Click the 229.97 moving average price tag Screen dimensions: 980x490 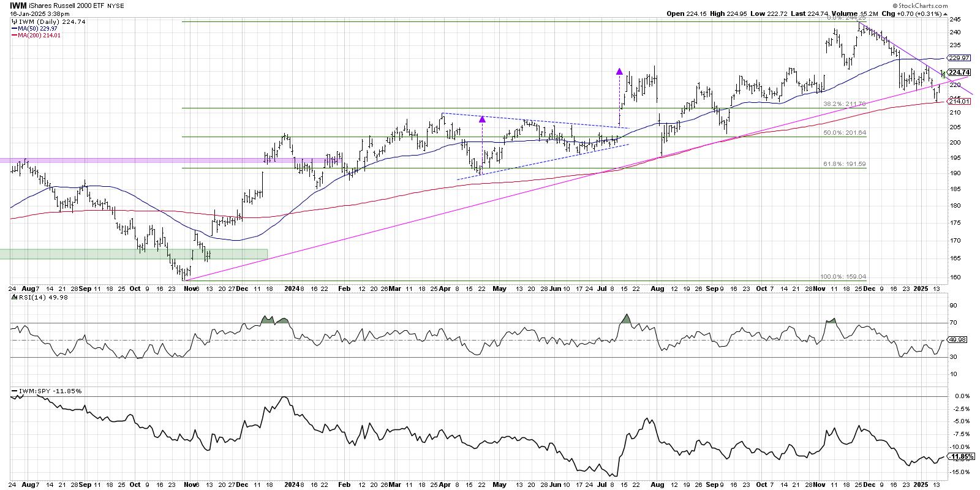tap(959, 58)
